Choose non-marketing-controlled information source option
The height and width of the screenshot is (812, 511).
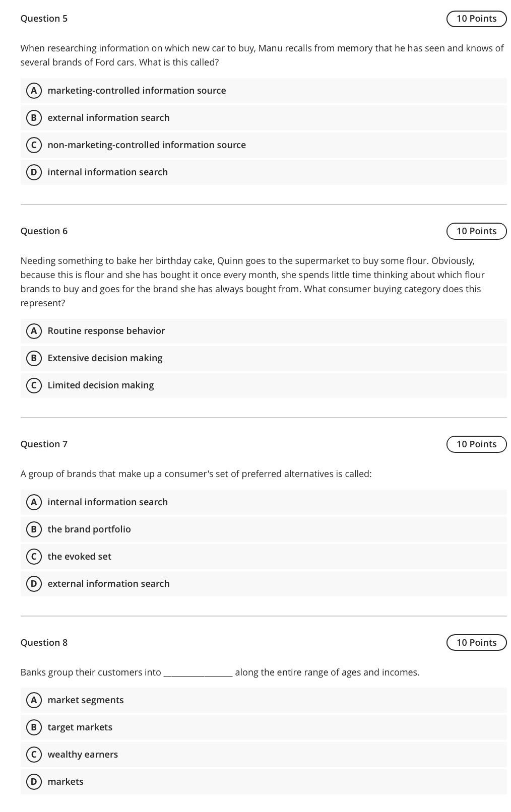point(147,145)
